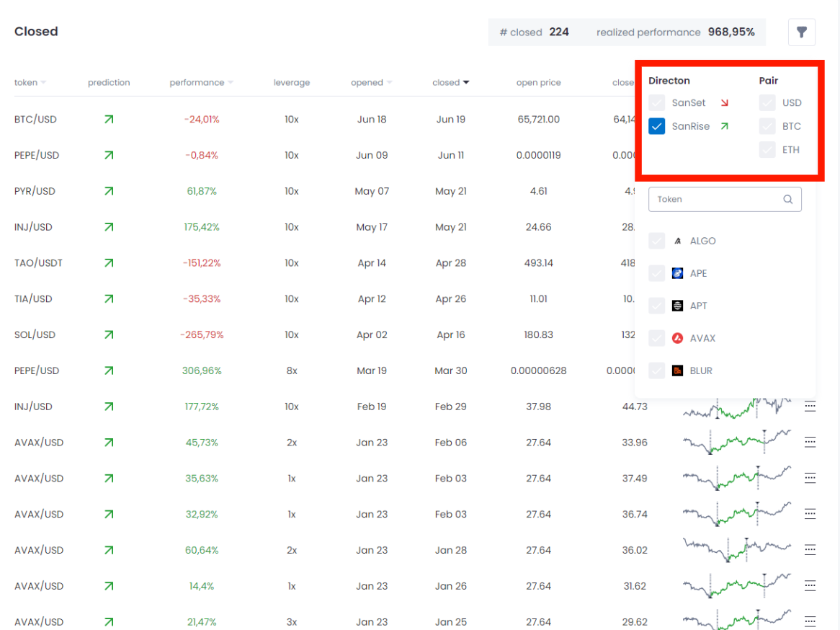Click the -265,79% performance value
840x630 pixels.
(x=202, y=335)
